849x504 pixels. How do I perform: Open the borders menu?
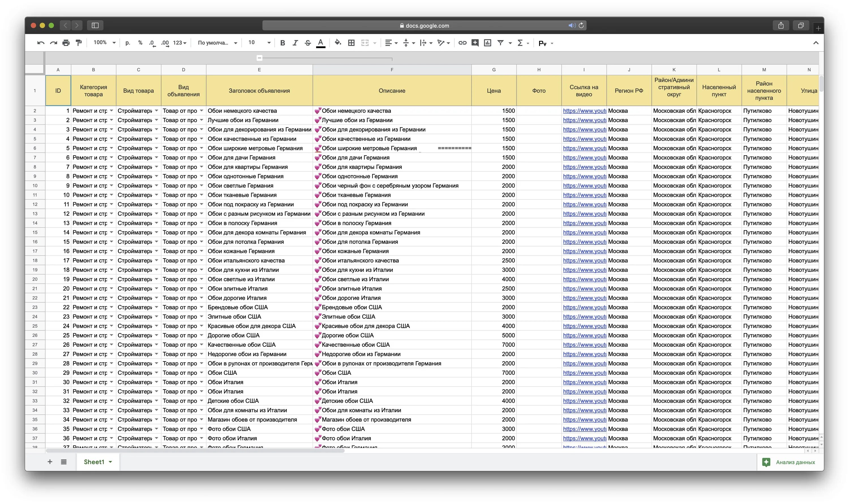pos(351,43)
